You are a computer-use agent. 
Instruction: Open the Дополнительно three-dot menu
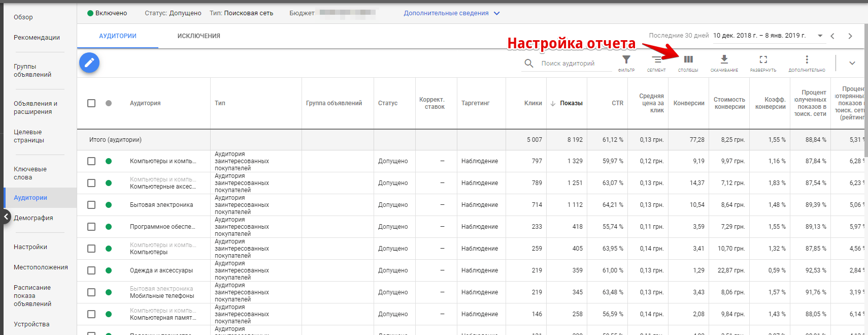pos(807,59)
